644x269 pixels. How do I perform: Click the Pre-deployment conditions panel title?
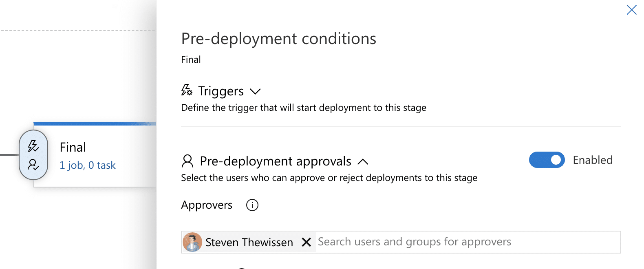point(278,39)
